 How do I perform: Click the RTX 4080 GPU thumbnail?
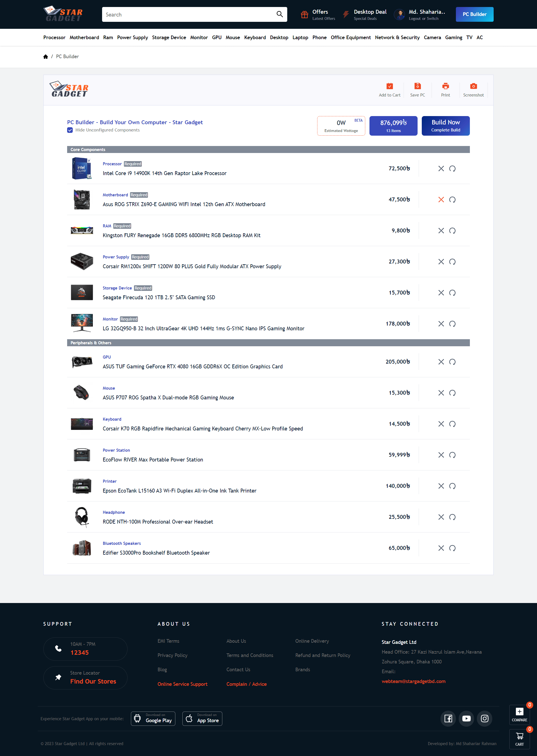pyautogui.click(x=82, y=362)
